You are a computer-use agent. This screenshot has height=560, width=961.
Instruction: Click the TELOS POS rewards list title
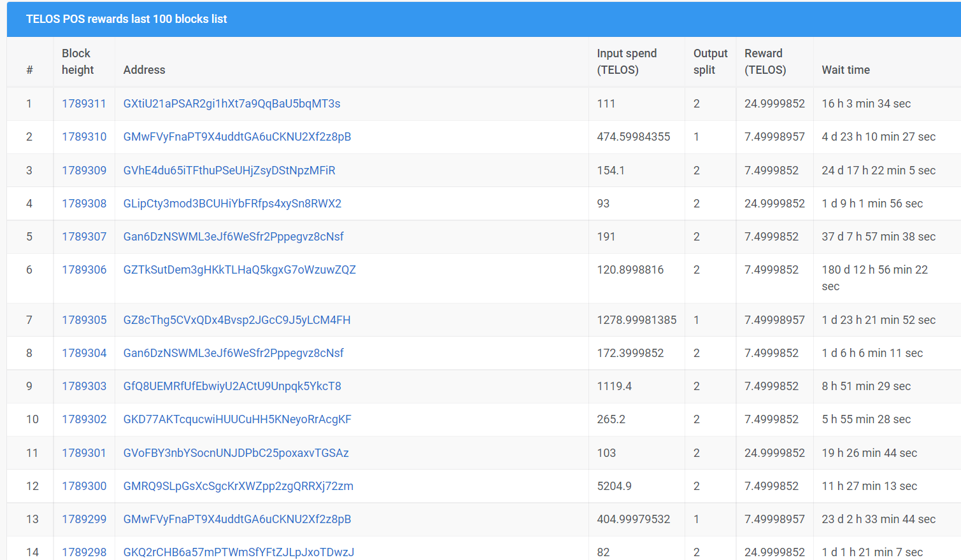[x=126, y=19]
